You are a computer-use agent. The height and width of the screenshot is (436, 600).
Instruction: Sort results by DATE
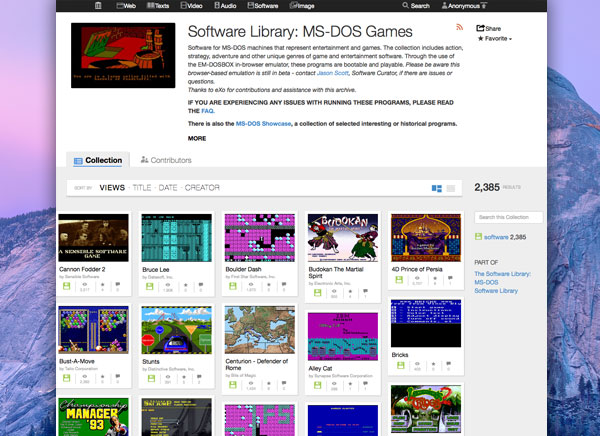(x=168, y=188)
